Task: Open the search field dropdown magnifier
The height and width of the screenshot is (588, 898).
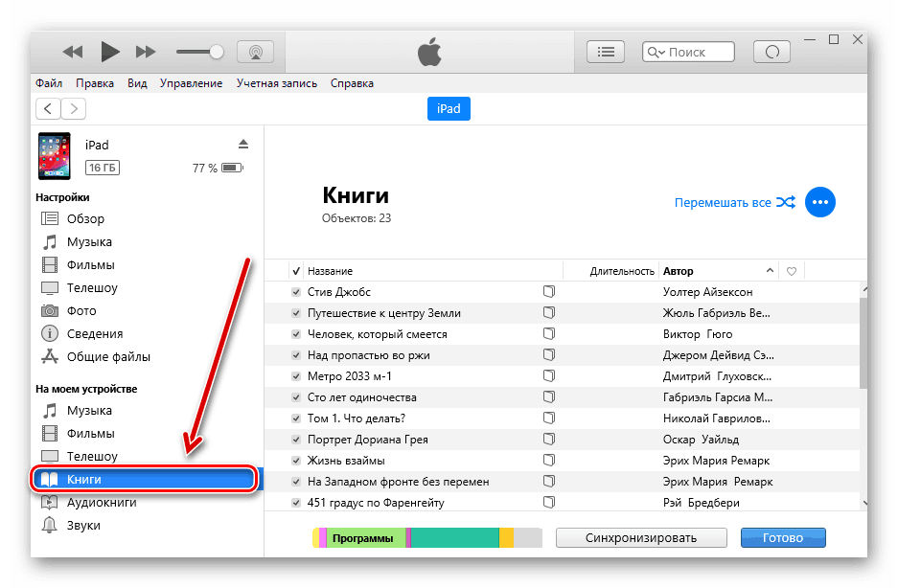Action: pyautogui.click(x=655, y=53)
